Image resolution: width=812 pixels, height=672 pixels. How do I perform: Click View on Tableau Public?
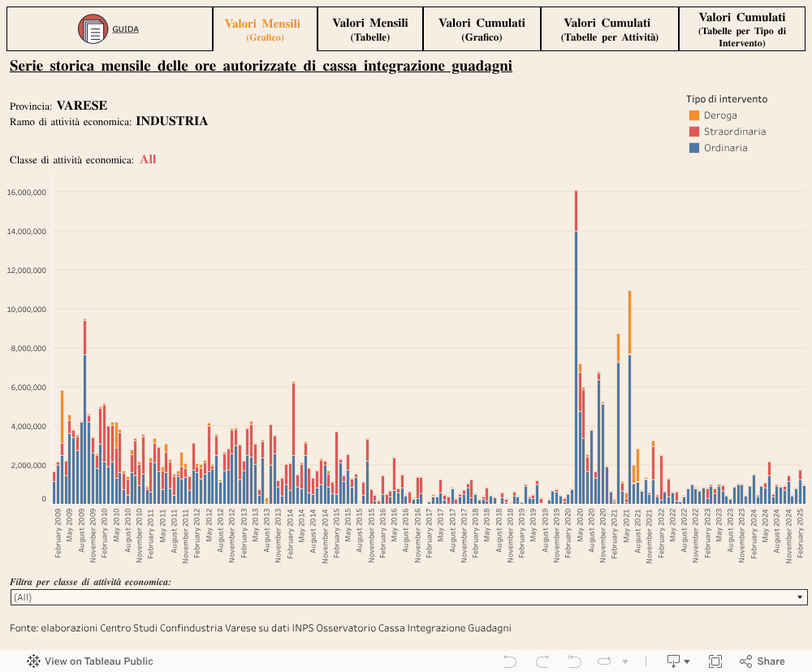(x=98, y=661)
